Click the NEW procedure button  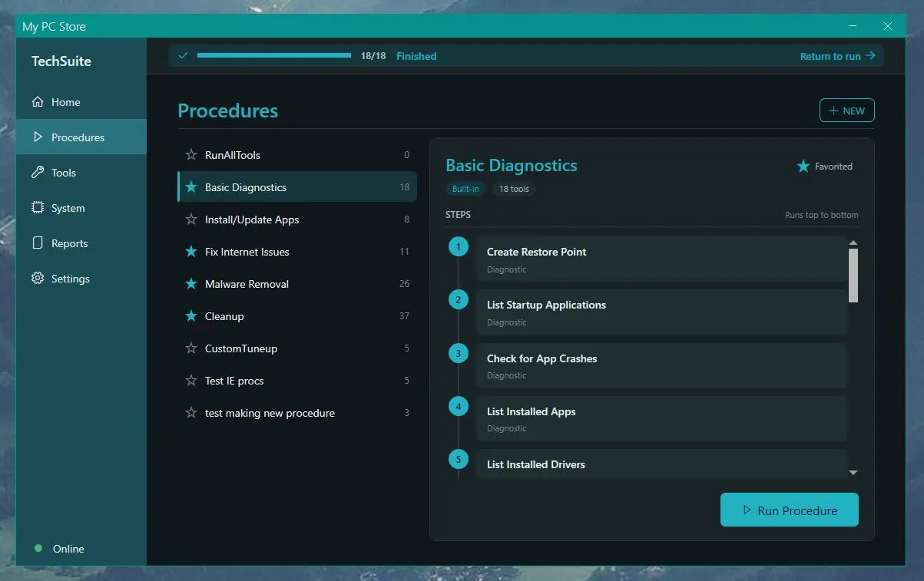tap(846, 111)
